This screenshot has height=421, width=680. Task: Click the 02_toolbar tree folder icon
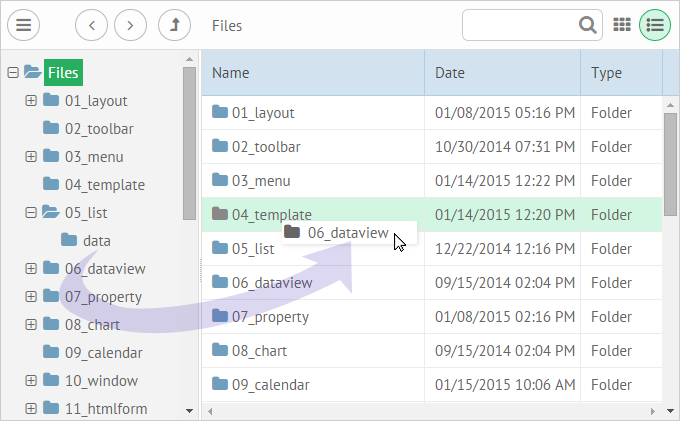click(51, 128)
